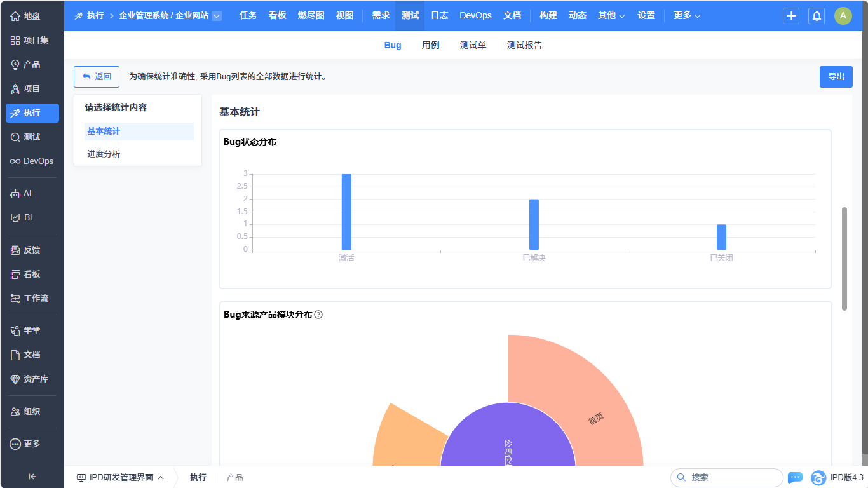Open 资产库 in the left sidebar
This screenshot has height=488, width=868.
pos(32,379)
